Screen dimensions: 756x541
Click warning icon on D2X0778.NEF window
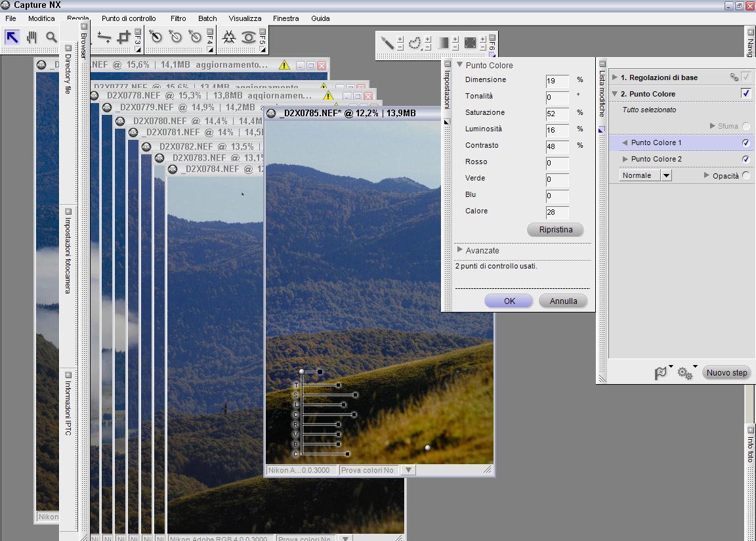(x=328, y=95)
